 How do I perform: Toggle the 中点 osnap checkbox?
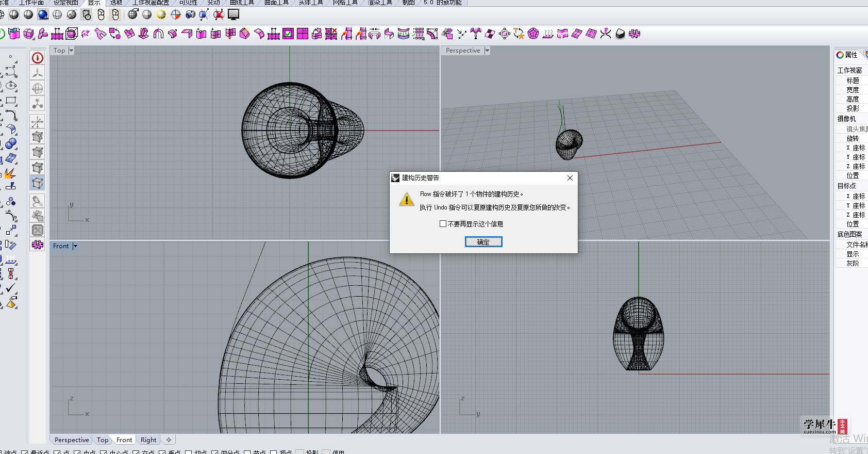click(x=77, y=452)
